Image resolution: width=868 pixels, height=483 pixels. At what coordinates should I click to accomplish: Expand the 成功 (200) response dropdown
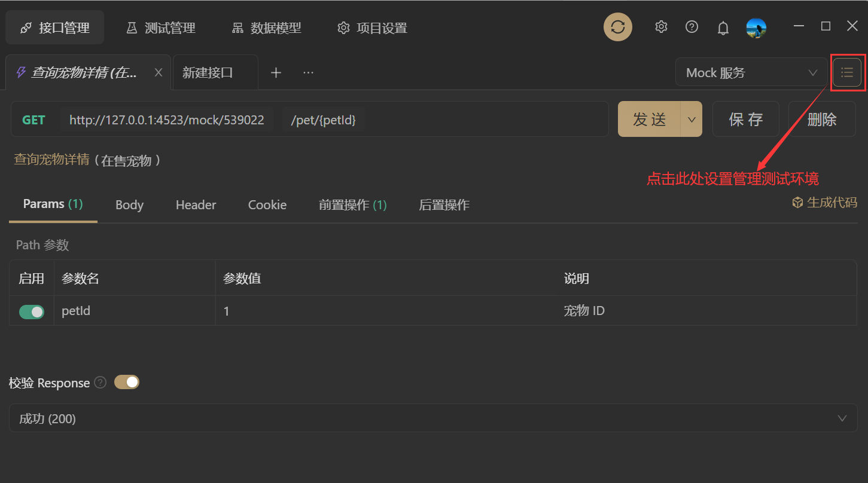(433, 418)
